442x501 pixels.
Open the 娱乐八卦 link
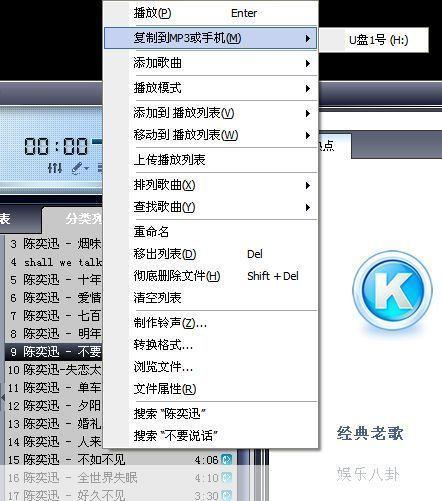click(368, 474)
